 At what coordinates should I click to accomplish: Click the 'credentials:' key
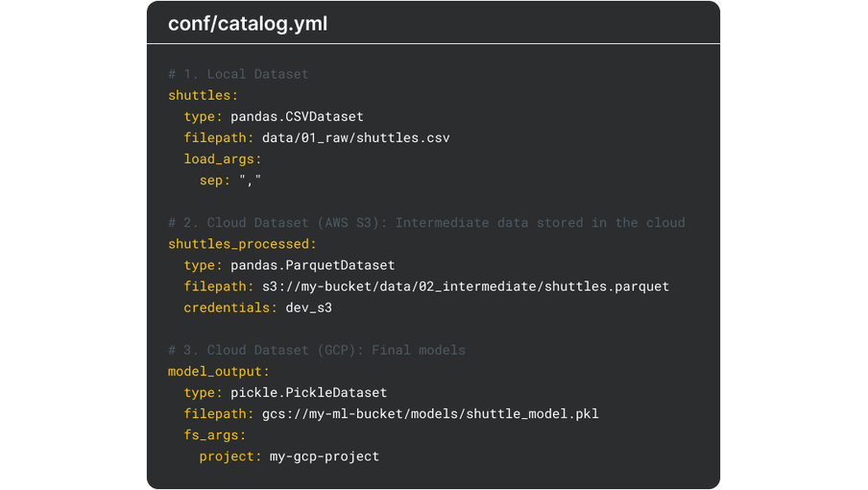tap(230, 307)
